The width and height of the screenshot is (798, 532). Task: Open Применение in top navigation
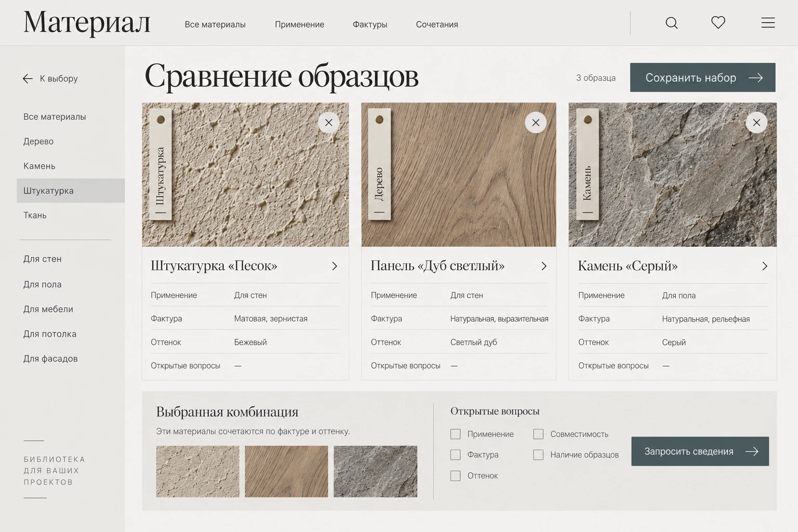coord(299,24)
